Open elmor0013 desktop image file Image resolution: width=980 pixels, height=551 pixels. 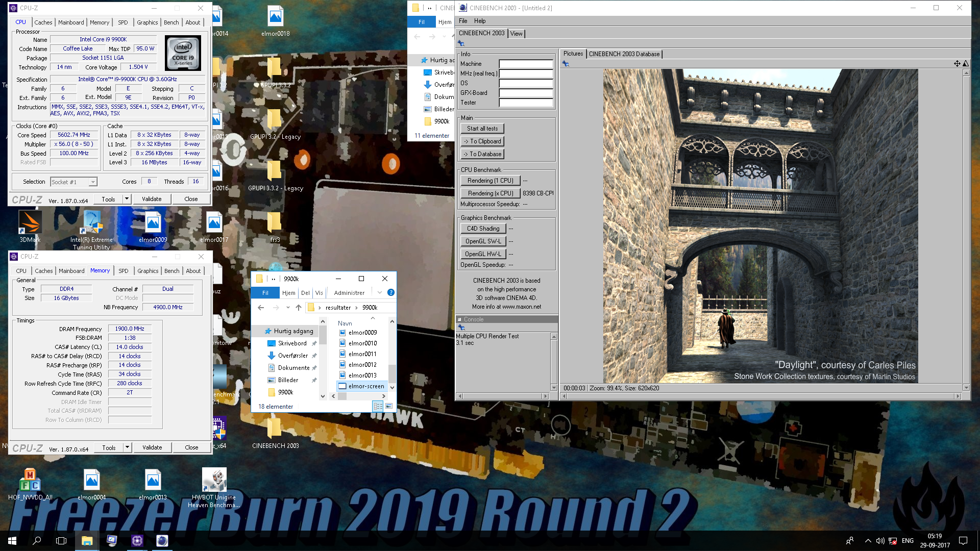tap(153, 484)
